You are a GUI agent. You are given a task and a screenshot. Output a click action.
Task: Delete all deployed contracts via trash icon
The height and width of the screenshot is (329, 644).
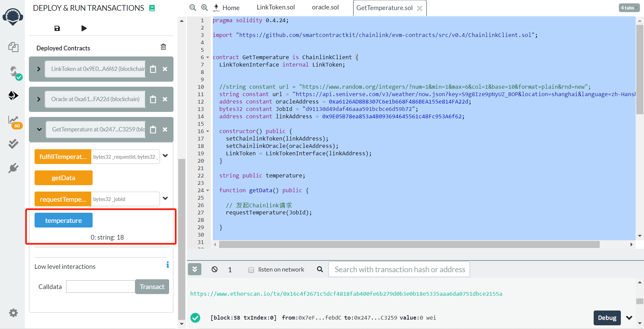click(163, 47)
